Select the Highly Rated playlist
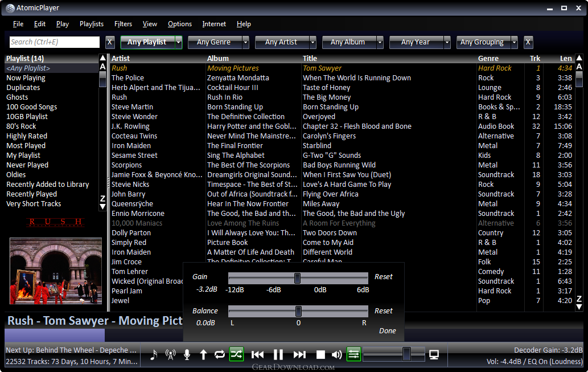The width and height of the screenshot is (588, 372). pyautogui.click(x=27, y=136)
